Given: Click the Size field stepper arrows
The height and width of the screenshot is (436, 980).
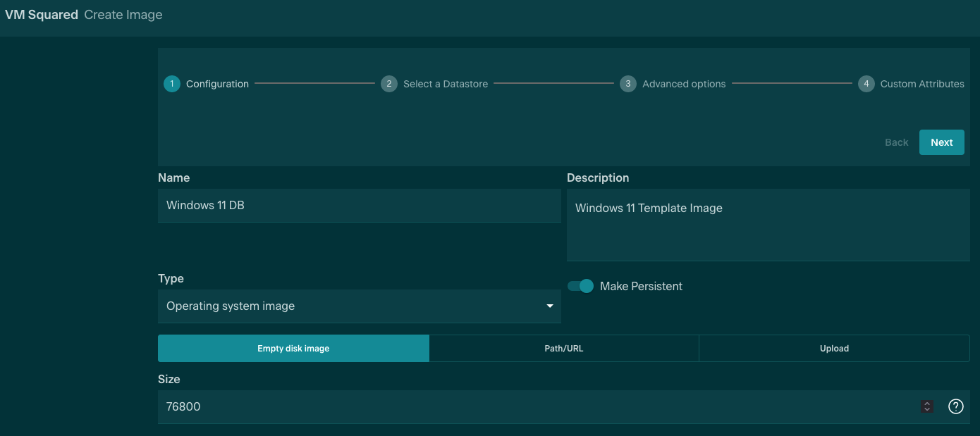Looking at the screenshot, I should pos(927,406).
